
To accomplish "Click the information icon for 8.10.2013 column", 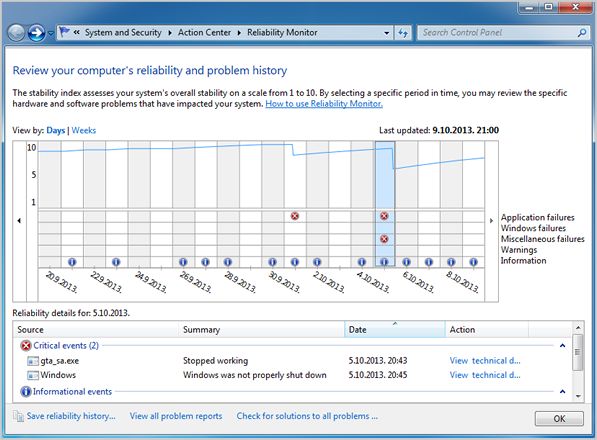I will click(x=451, y=262).
